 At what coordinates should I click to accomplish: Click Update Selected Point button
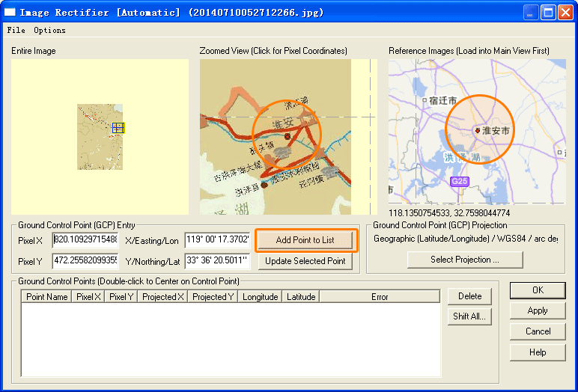305,261
